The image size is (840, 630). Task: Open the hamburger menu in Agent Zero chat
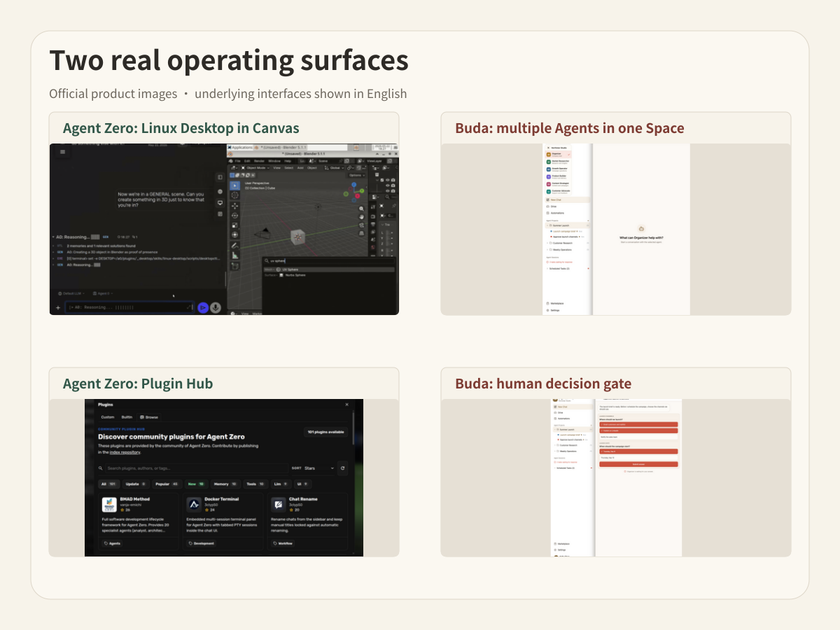point(62,152)
